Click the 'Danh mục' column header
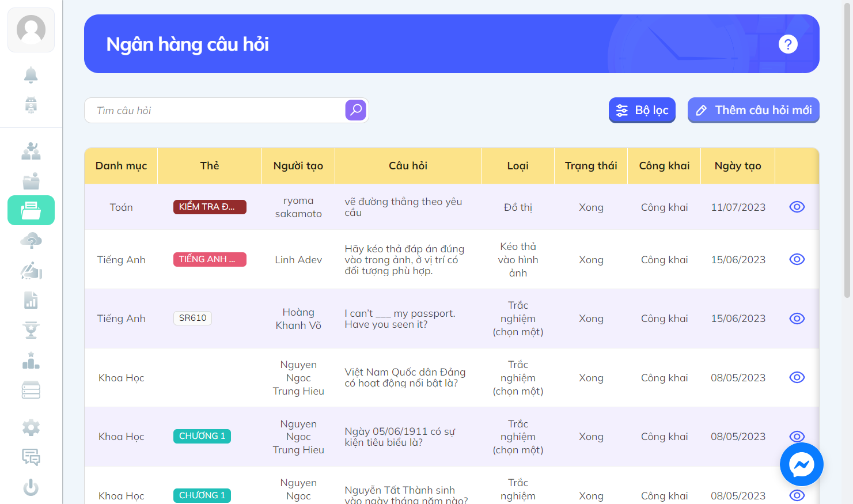This screenshot has width=853, height=504. [121, 166]
